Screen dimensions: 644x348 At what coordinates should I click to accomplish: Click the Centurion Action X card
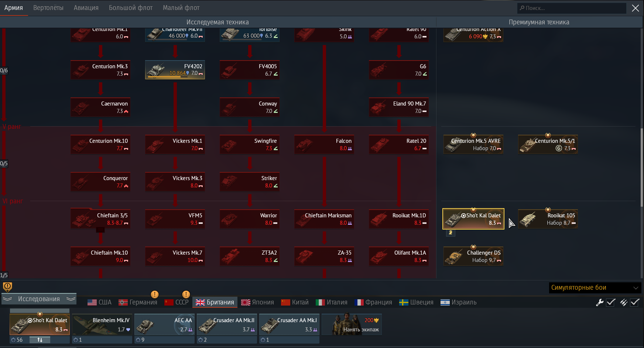tap(473, 35)
